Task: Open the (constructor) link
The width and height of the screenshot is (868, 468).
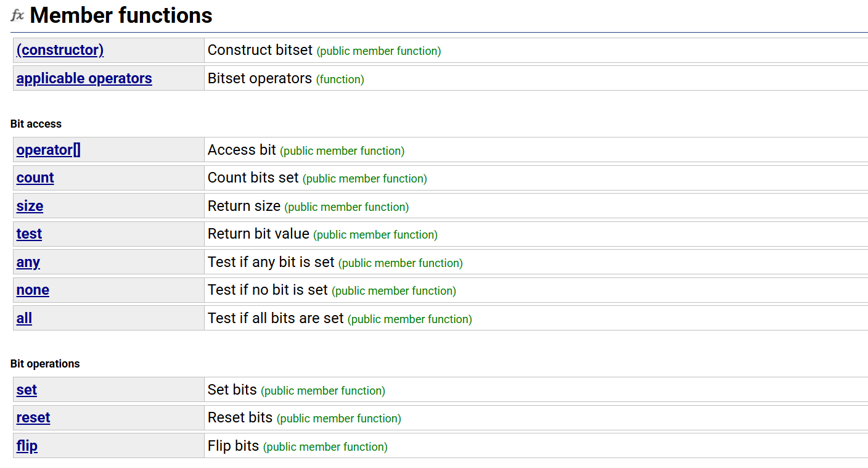Action: pos(60,51)
